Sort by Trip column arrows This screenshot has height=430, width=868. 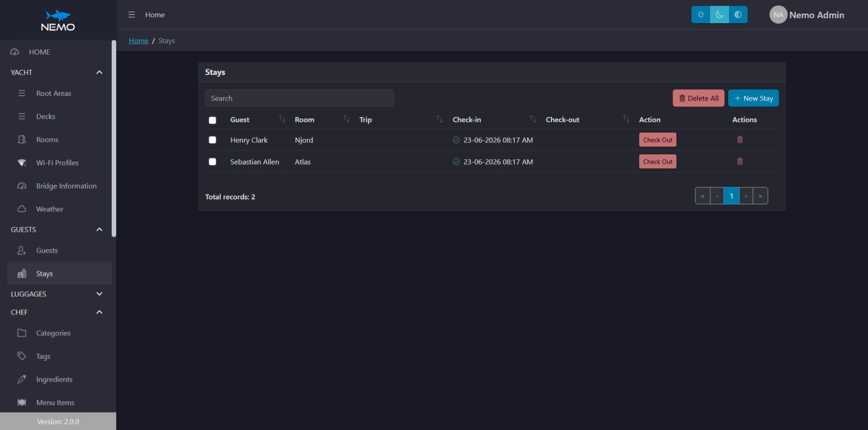pyautogui.click(x=439, y=119)
